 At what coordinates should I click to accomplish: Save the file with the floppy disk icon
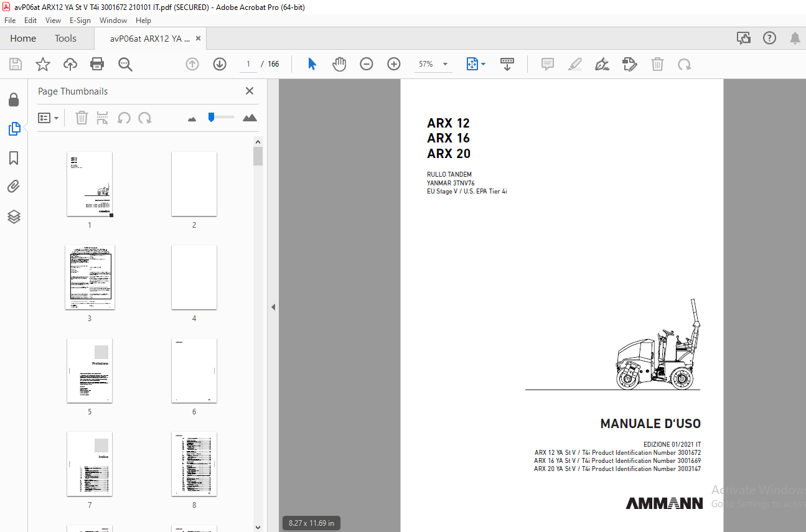click(x=16, y=64)
